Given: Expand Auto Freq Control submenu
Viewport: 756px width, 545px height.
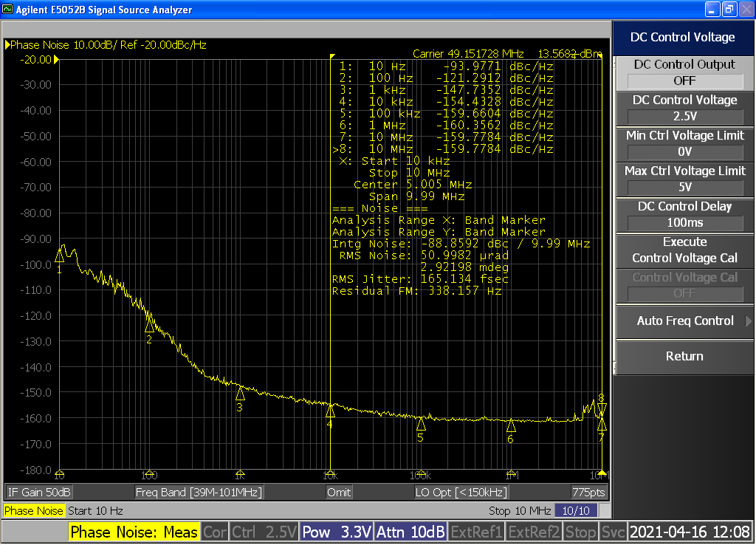Looking at the screenshot, I should click(684, 321).
